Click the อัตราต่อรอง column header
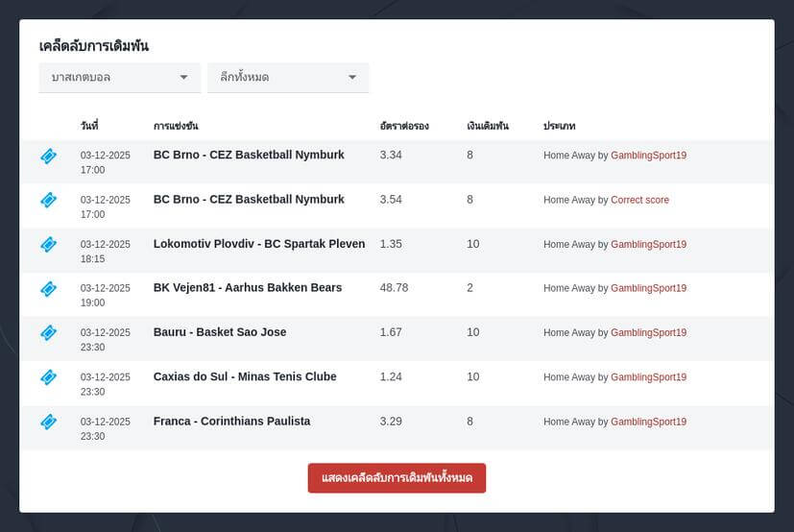This screenshot has width=794, height=532. [x=404, y=127]
